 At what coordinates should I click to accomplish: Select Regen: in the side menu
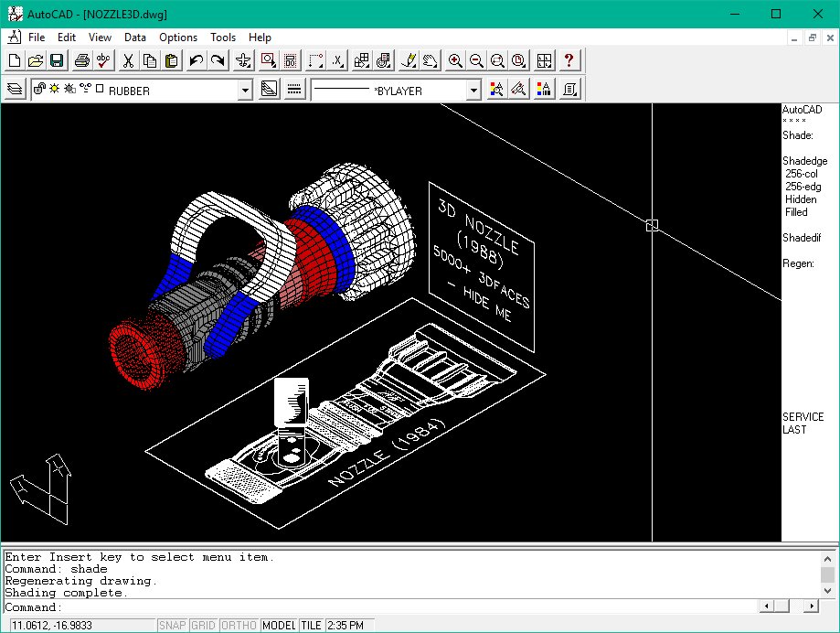(798, 263)
